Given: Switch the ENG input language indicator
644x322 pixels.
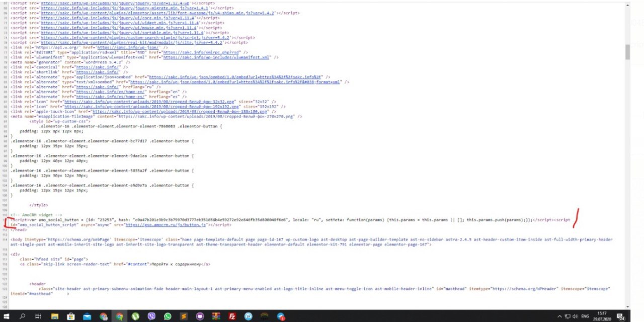Looking at the screenshot, I should 585,316.
